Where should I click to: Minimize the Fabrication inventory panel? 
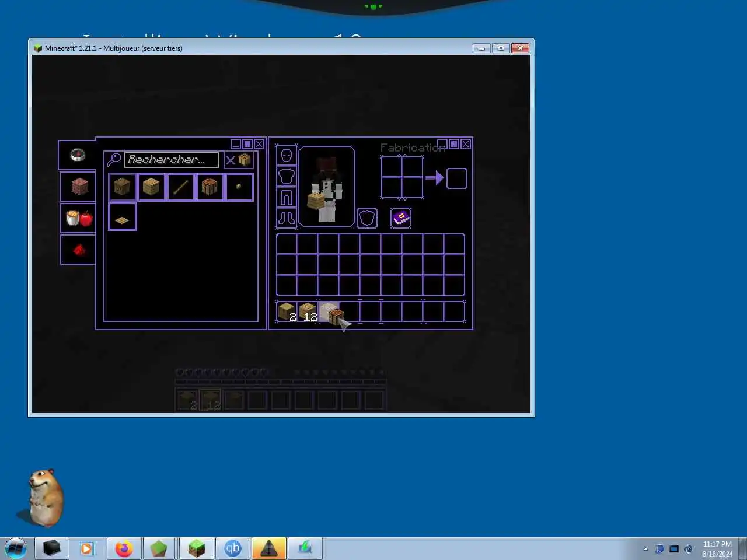click(442, 144)
